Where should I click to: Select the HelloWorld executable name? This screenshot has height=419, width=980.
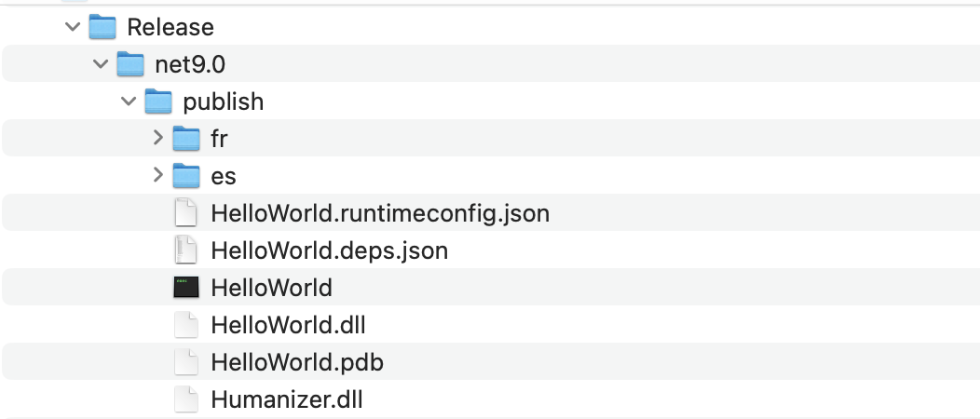pyautogui.click(x=271, y=288)
